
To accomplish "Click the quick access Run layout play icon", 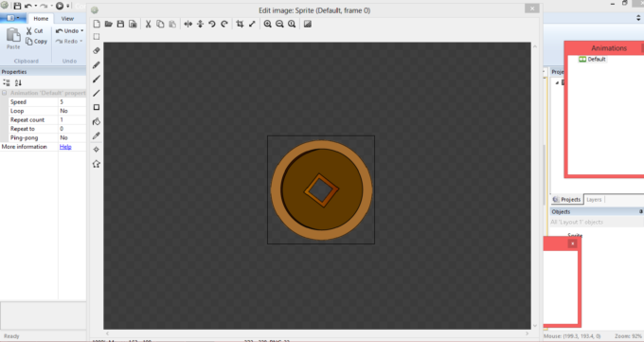I will [x=60, y=6].
